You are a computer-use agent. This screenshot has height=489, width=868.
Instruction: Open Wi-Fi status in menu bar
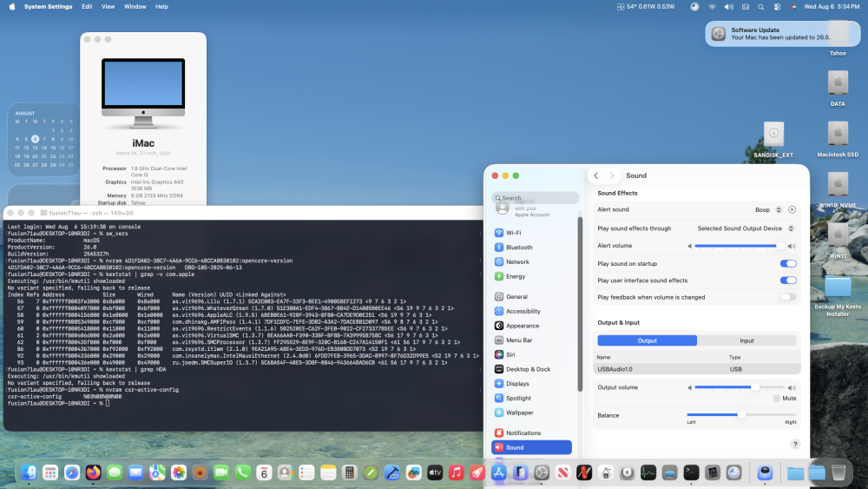712,7
